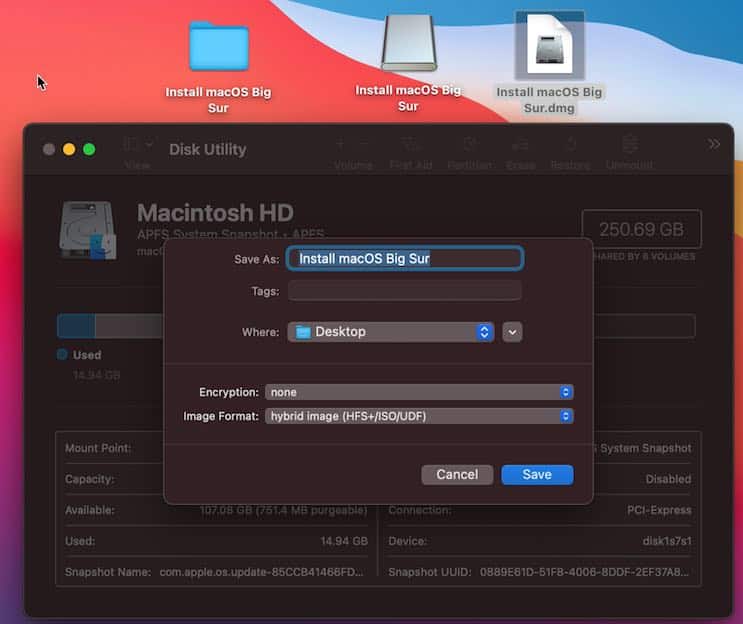Open the Install macOS Big Sur folder icon
This screenshot has height=624, width=743.
[218, 46]
